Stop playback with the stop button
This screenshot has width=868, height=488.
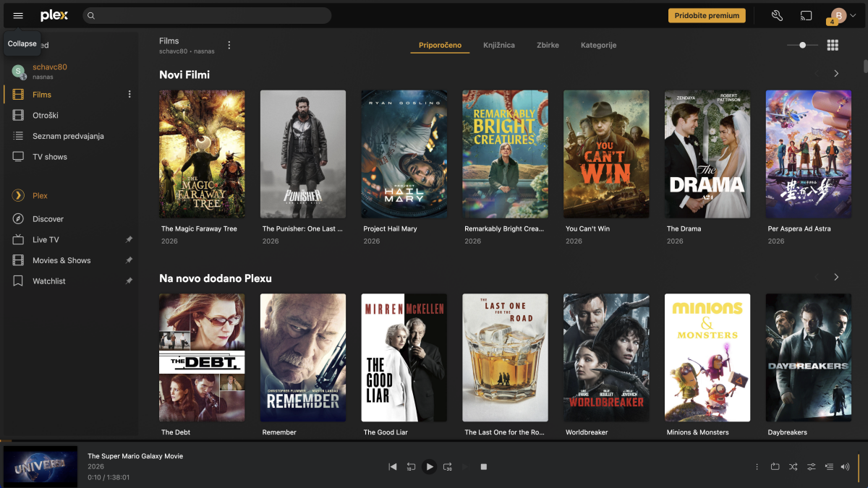[484, 467]
